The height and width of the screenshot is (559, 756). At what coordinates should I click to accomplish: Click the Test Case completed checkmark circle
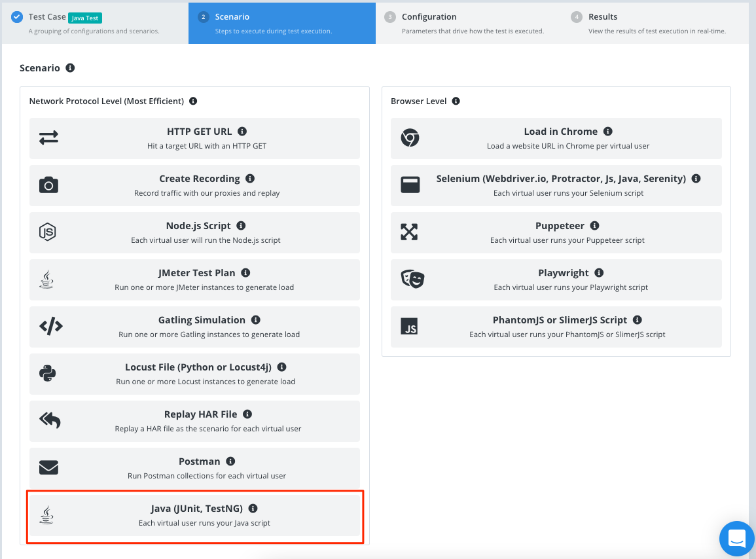pos(17,17)
